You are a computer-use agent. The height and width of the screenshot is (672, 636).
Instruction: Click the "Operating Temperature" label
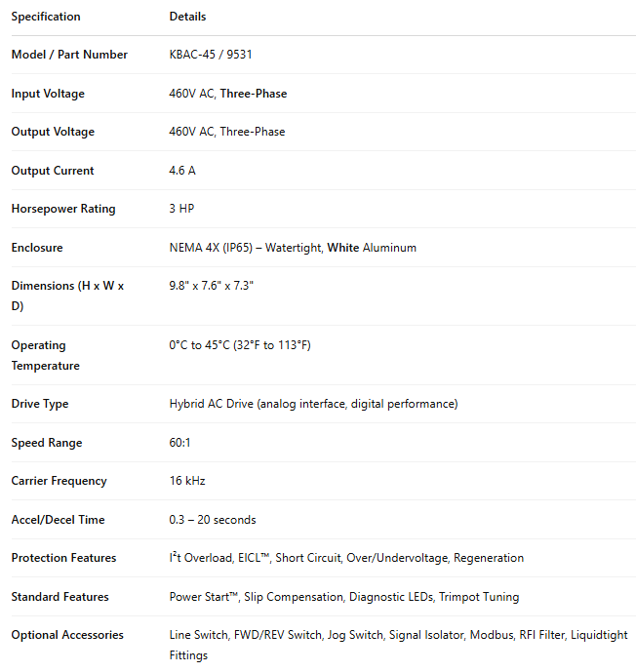pos(45,355)
